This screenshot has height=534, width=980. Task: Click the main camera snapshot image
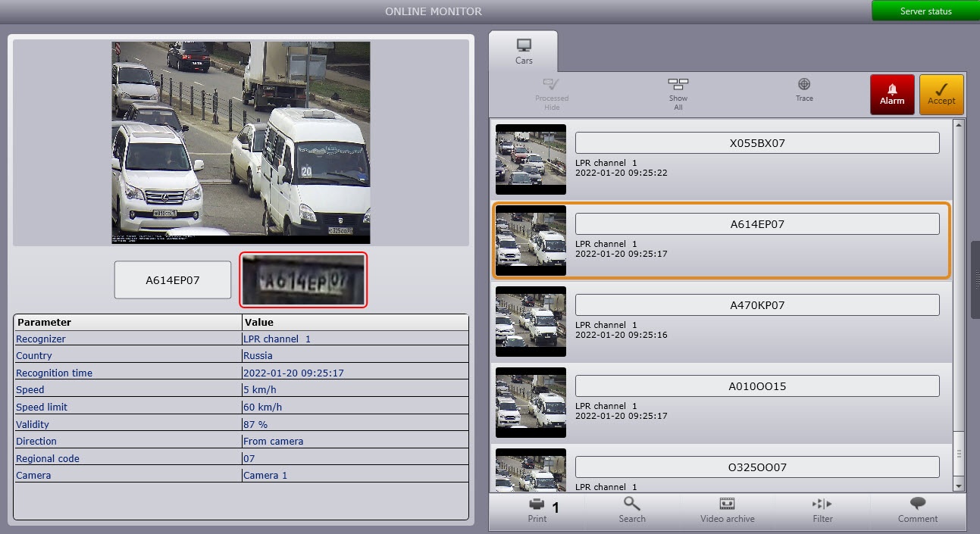point(241,142)
